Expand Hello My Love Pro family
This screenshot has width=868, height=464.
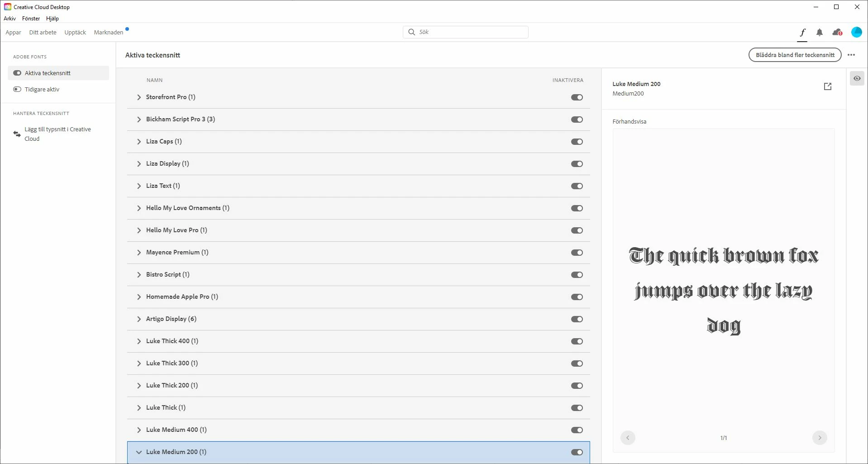click(x=139, y=230)
